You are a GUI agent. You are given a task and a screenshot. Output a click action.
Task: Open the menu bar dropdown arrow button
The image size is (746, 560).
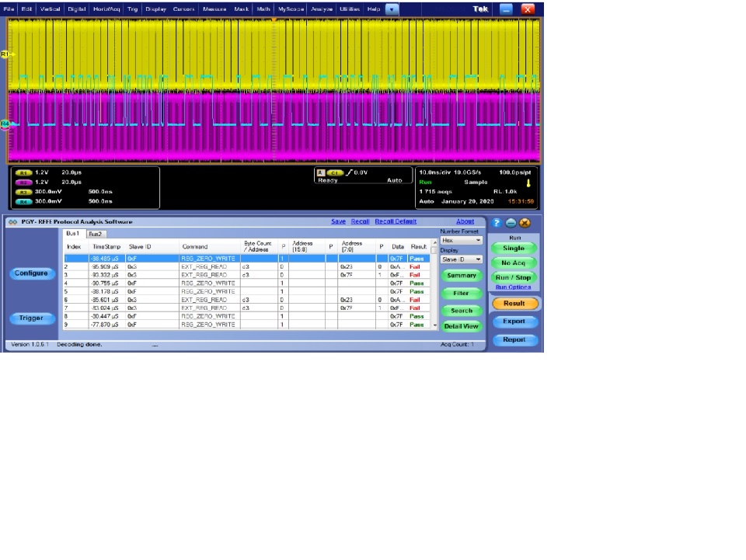point(392,9)
